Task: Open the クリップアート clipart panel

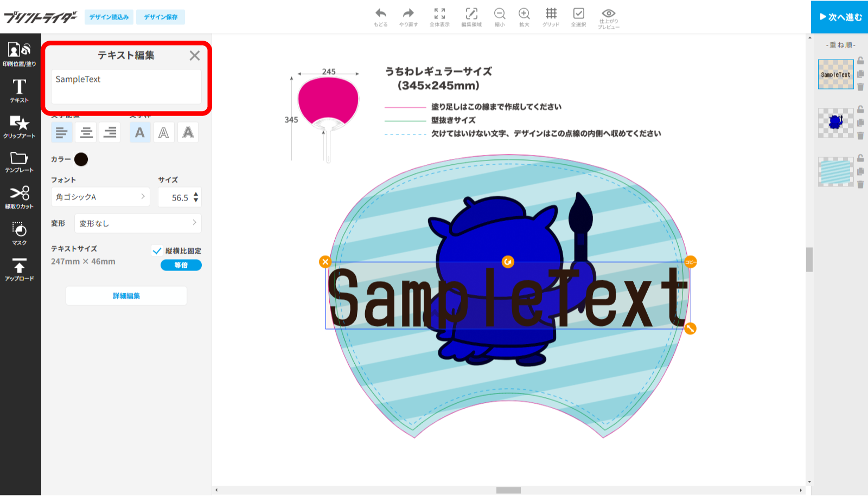Action: (20, 126)
